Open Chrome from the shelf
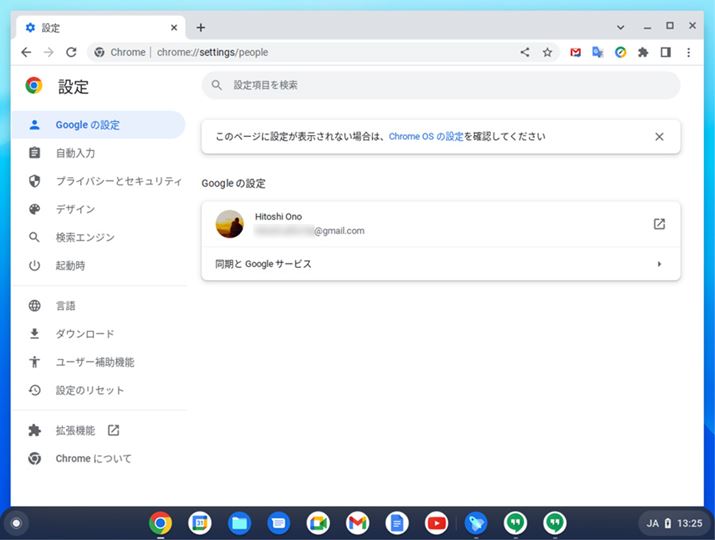The height and width of the screenshot is (540, 715). click(161, 523)
